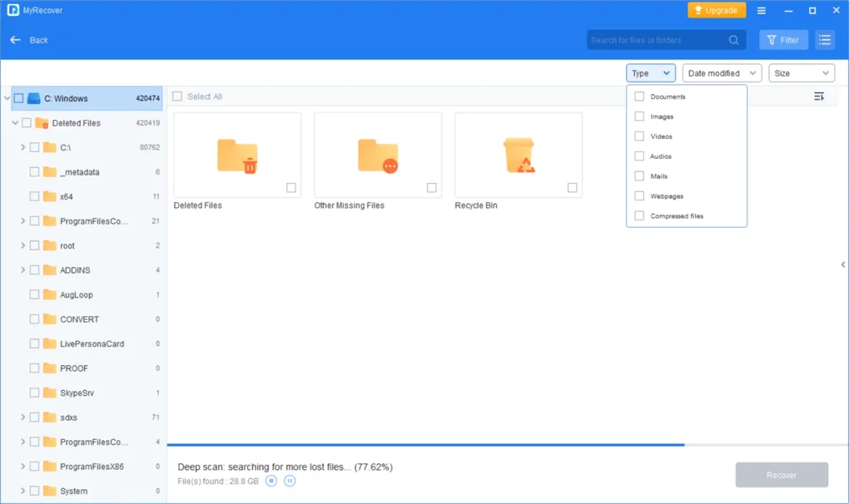Image resolution: width=849 pixels, height=504 pixels.
Task: Open the hamburger menu icon in title bar
Action: coord(762,10)
